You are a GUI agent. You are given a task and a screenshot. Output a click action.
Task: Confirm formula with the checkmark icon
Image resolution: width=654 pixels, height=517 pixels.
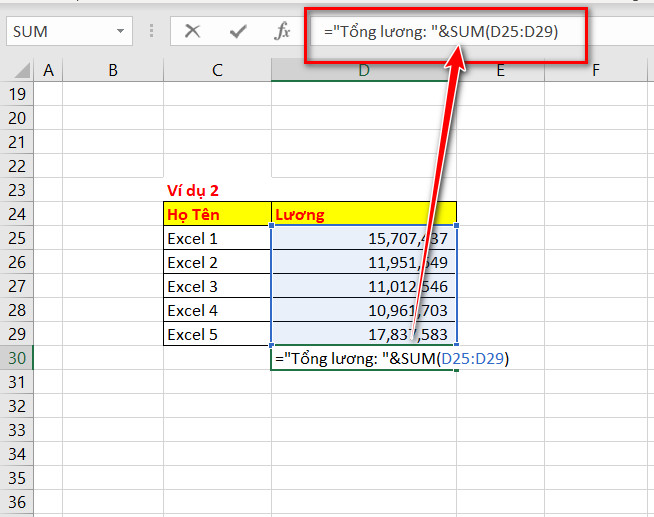pos(238,31)
